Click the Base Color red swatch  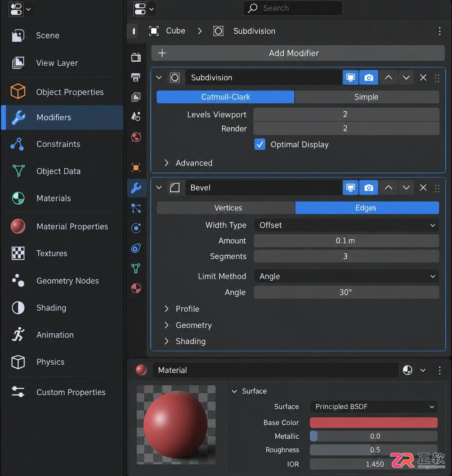(374, 422)
